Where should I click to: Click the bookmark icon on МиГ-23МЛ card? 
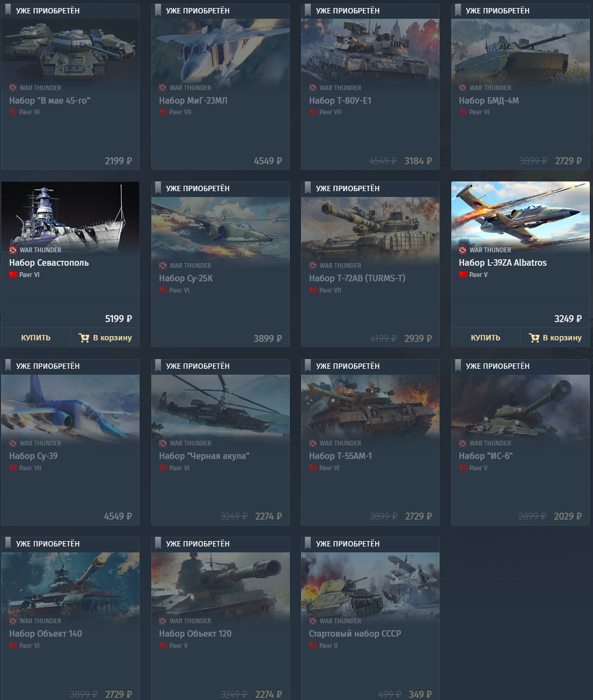[158, 10]
